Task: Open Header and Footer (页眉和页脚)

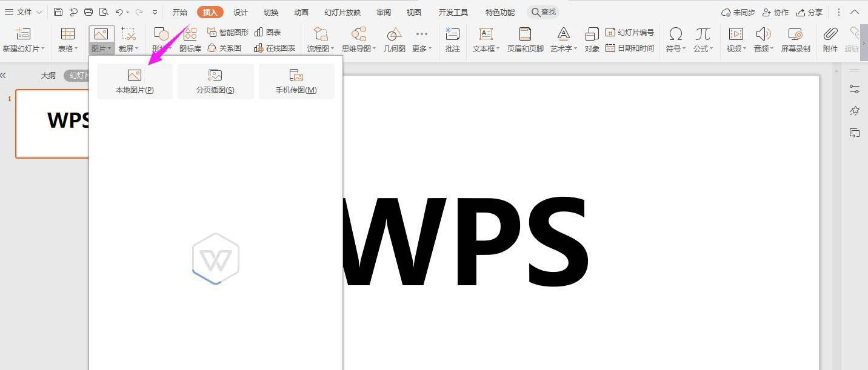Action: click(525, 40)
